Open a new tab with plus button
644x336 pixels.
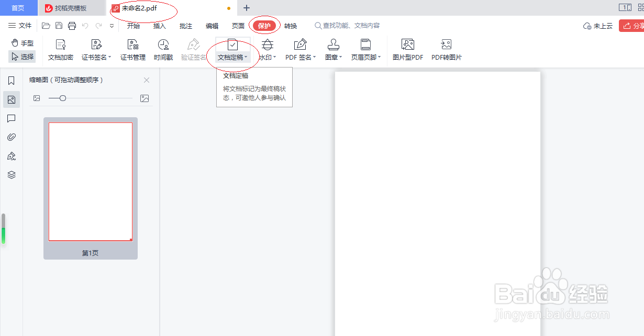247,8
